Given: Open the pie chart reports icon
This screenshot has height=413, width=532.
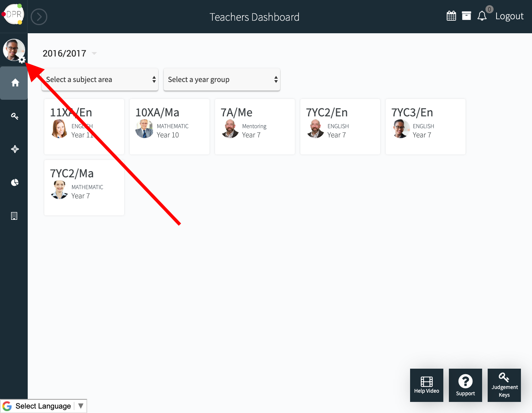Looking at the screenshot, I should [14, 182].
